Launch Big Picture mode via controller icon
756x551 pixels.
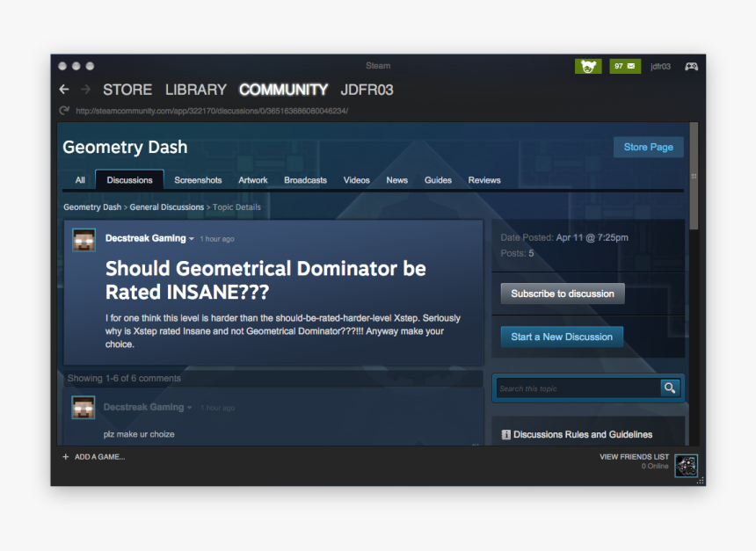pos(692,67)
